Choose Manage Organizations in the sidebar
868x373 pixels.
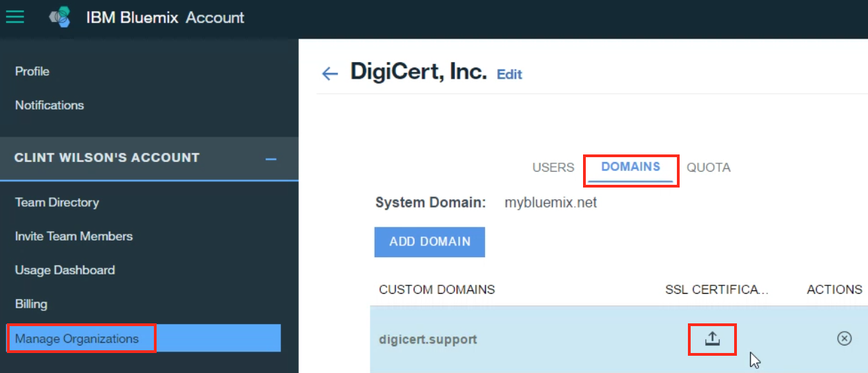(77, 339)
